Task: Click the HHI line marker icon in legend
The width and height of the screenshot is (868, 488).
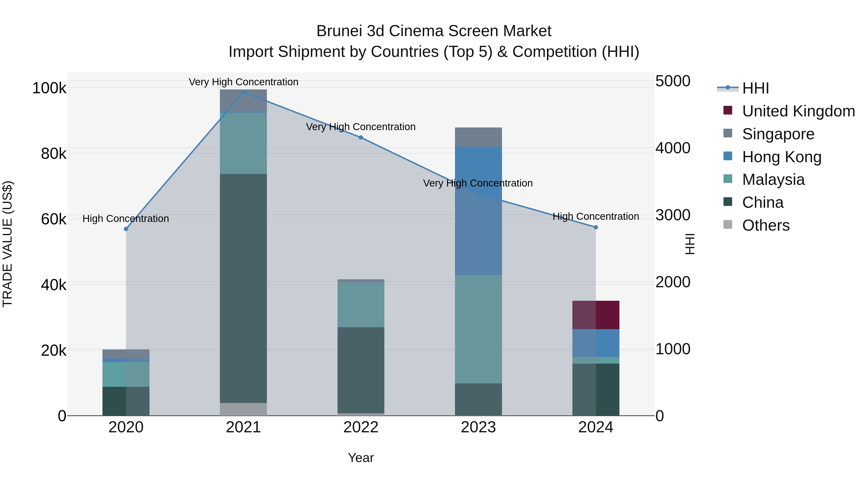Action: 728,88
